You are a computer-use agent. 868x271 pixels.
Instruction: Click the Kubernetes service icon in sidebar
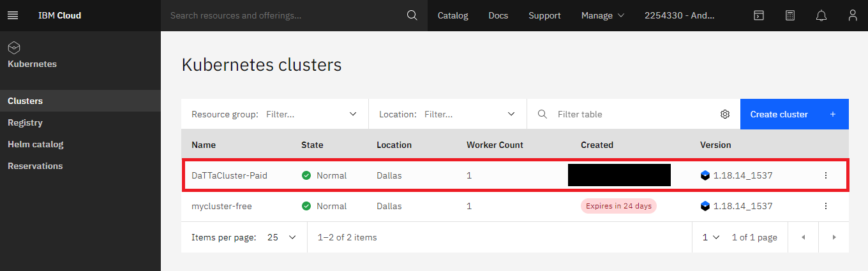click(x=14, y=47)
